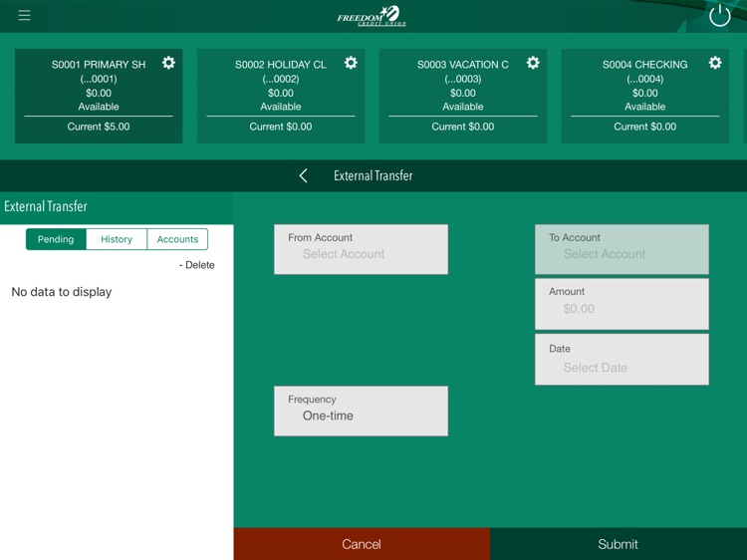
Task: Choose a transfer Date
Action: tap(622, 360)
